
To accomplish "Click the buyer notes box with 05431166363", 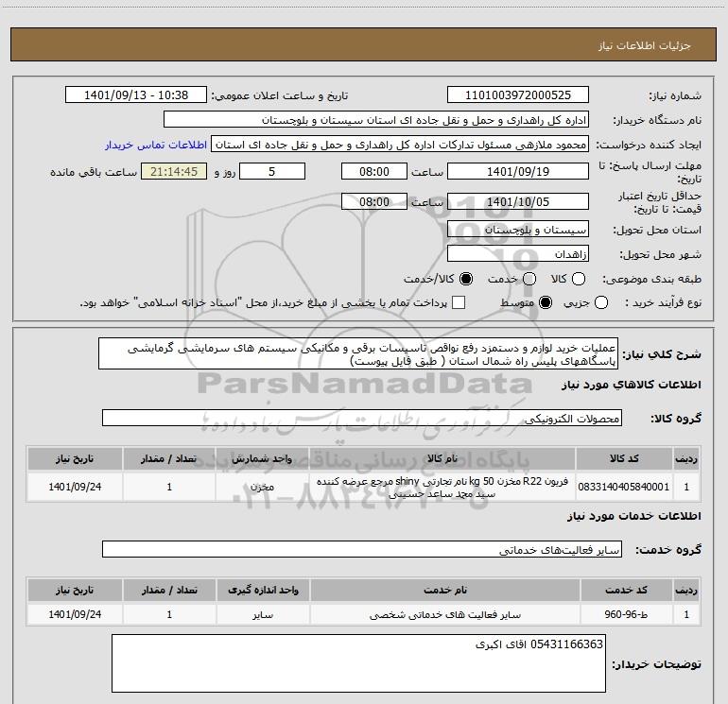I will pyautogui.click(x=358, y=663).
